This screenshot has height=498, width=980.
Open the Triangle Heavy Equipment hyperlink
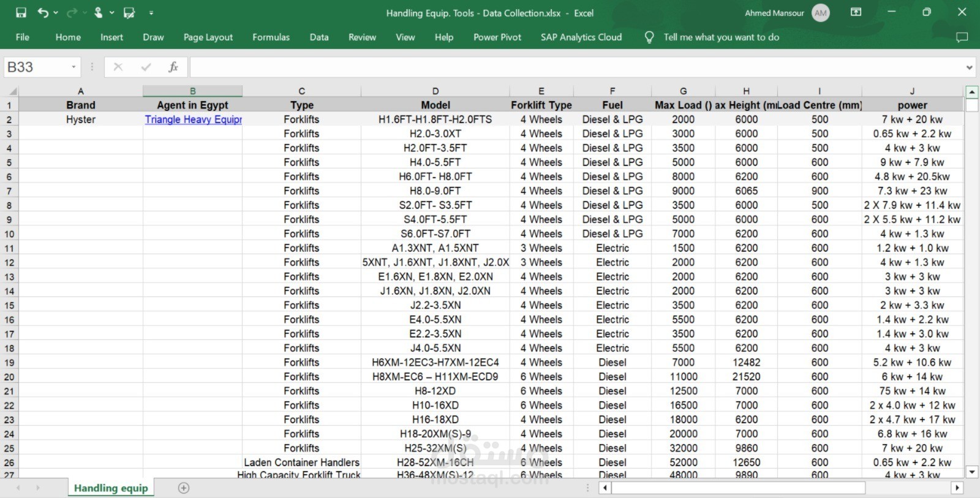(193, 119)
